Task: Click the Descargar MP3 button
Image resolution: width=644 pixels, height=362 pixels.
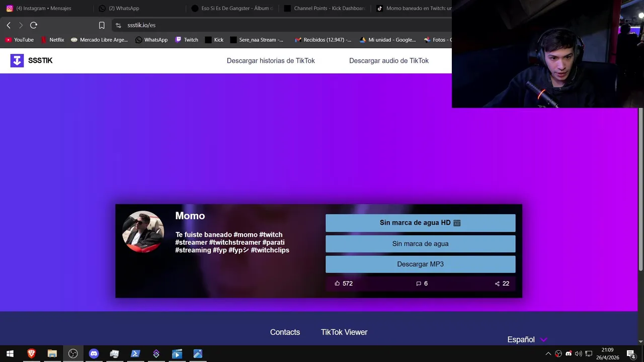Action: 421,264
